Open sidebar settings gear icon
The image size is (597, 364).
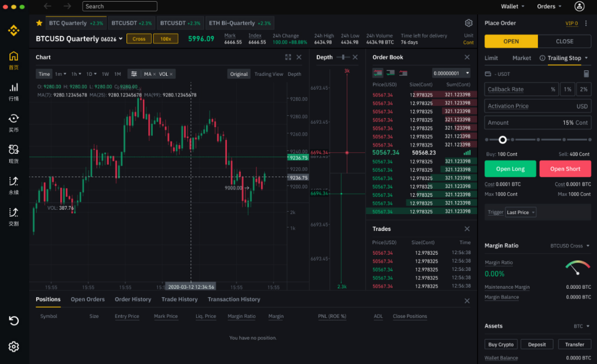point(14,347)
